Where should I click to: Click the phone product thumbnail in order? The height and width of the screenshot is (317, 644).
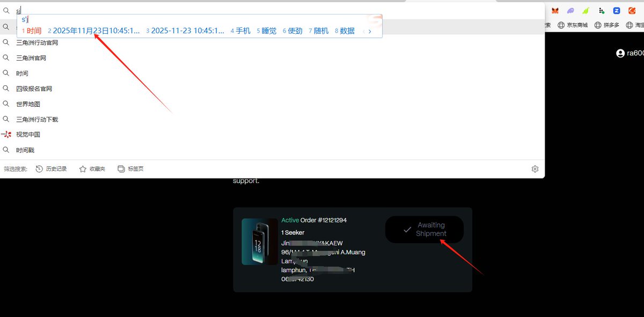click(x=260, y=241)
